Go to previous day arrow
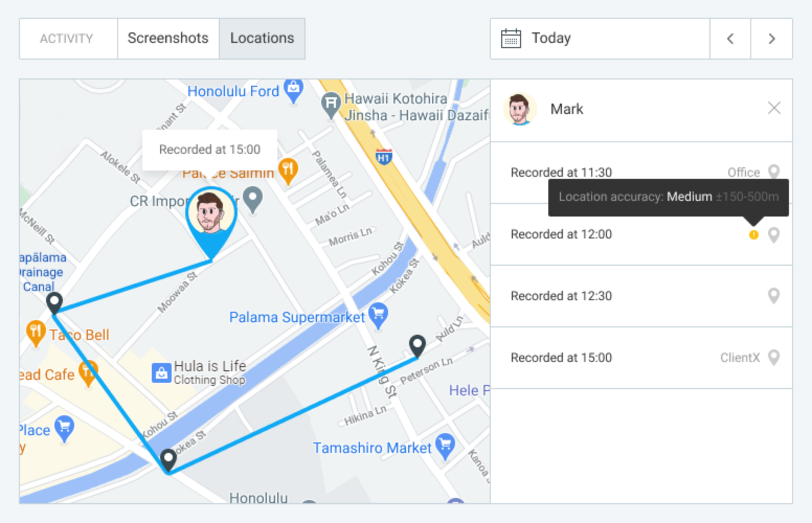 pos(730,39)
